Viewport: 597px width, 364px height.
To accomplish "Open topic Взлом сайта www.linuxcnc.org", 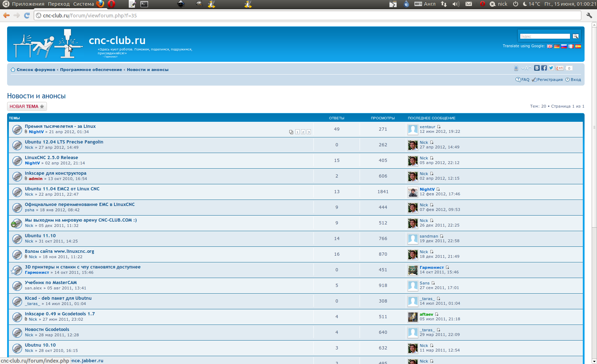I will (59, 251).
